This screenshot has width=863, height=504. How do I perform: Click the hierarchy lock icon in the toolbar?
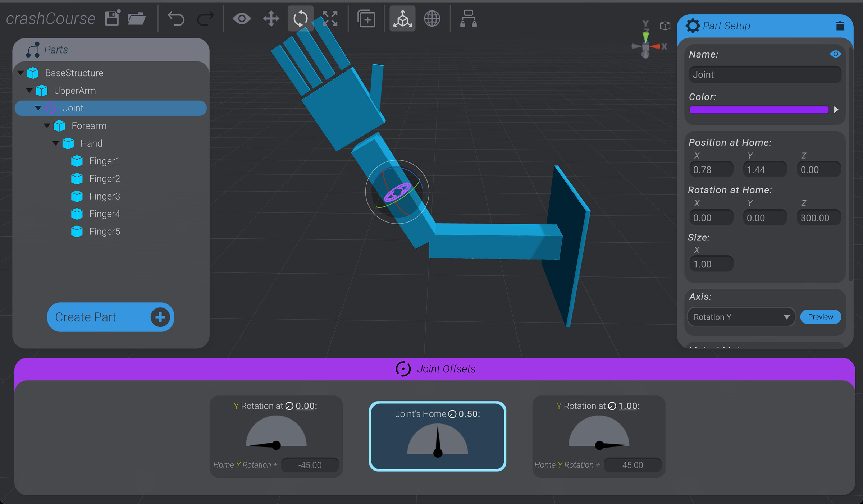467,19
